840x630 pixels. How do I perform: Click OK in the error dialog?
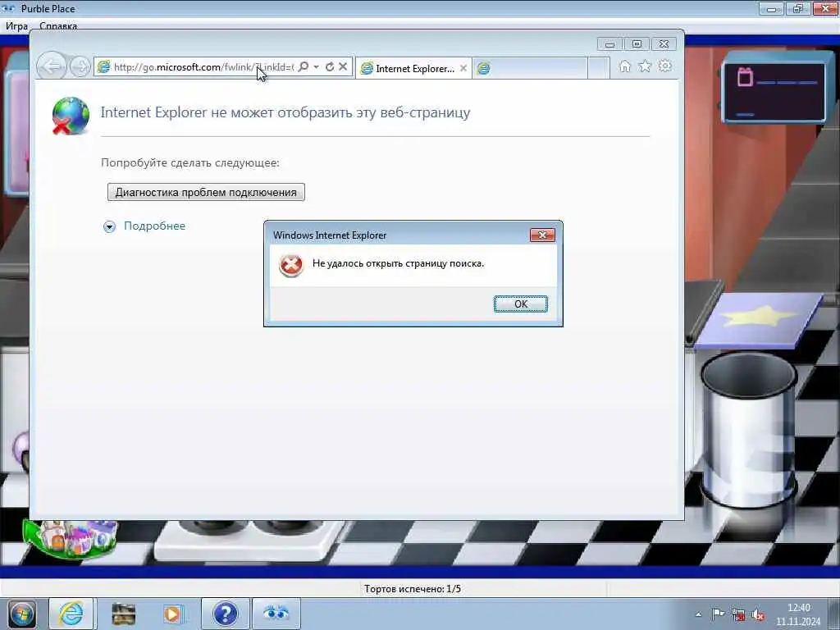click(520, 304)
